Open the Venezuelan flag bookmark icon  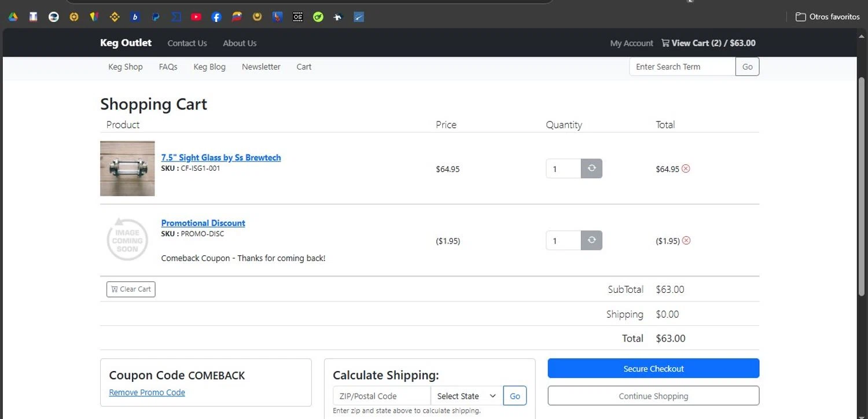click(237, 17)
